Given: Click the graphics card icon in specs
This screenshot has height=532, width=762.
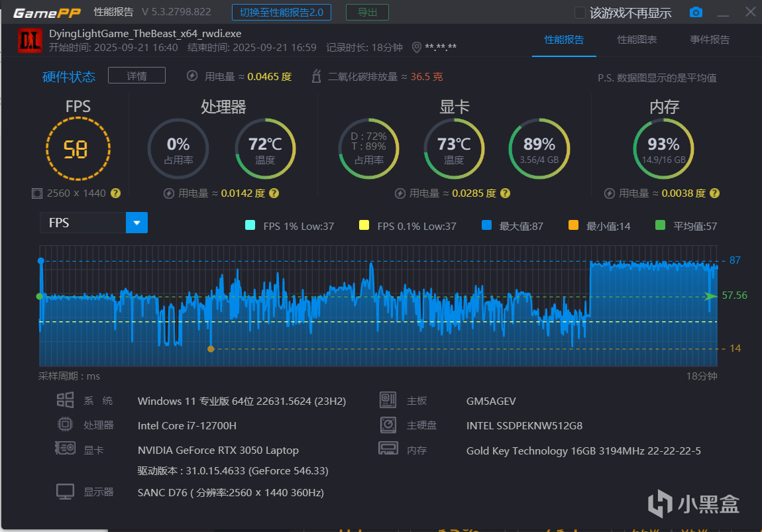Looking at the screenshot, I should tap(65, 448).
